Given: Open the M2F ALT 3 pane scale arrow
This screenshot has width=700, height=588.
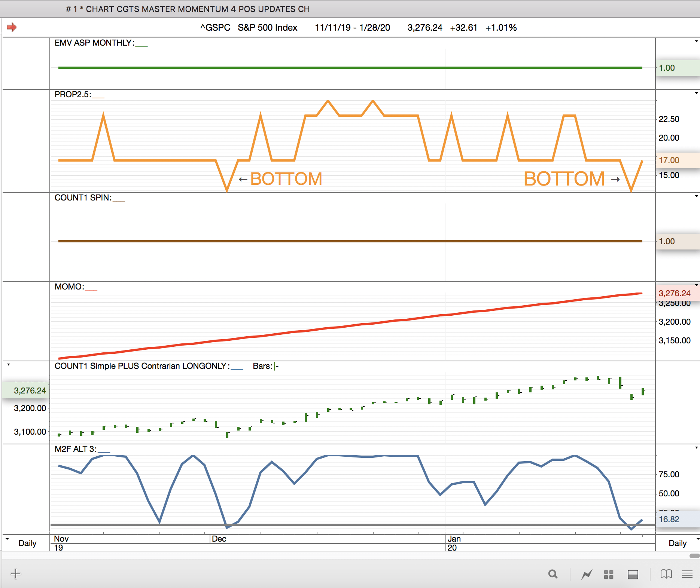Looking at the screenshot, I should (696, 448).
